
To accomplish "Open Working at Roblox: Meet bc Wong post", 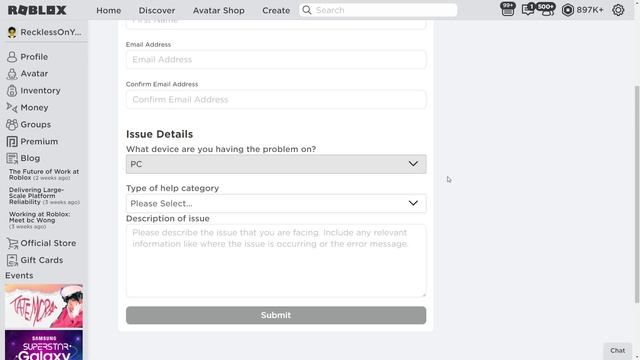I will [x=40, y=220].
